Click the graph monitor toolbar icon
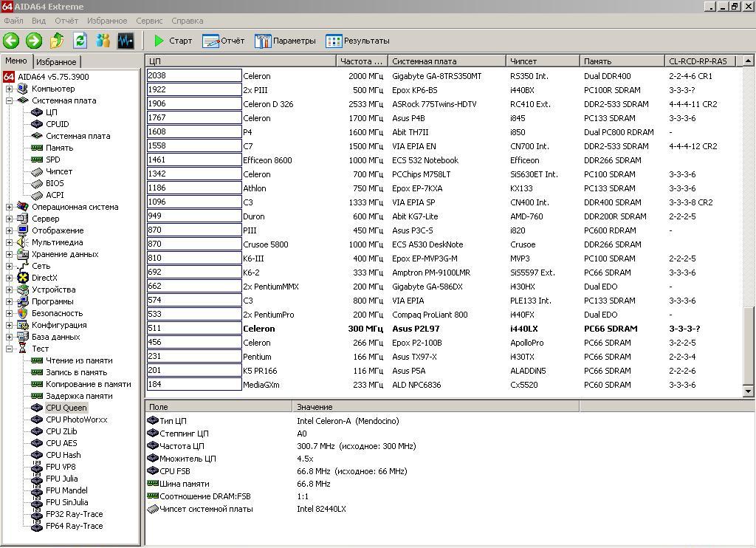Viewport: 756px width, 548px height. coord(126,41)
